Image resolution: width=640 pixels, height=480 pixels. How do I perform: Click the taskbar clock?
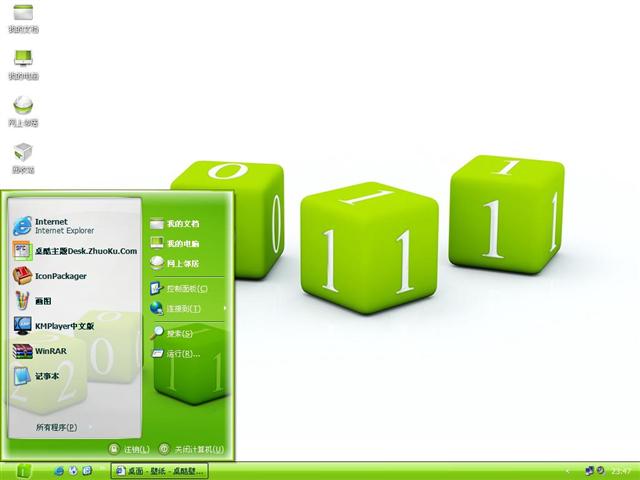tap(620, 471)
